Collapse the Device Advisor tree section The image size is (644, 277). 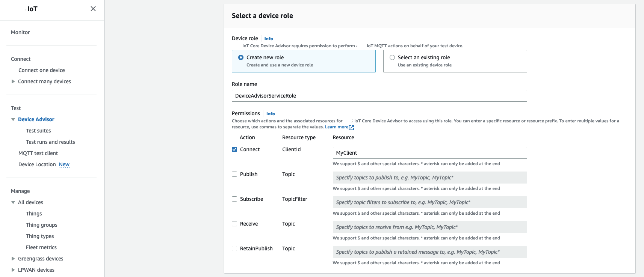pyautogui.click(x=13, y=119)
